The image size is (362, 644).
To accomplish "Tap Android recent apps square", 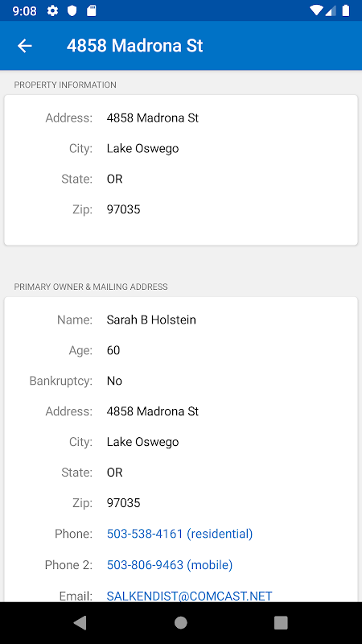I will [281, 622].
